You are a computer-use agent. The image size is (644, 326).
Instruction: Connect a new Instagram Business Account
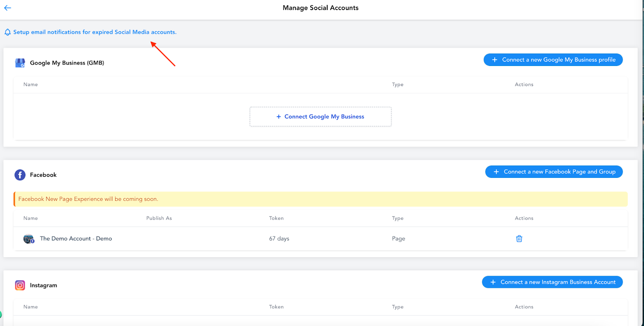pos(552,282)
